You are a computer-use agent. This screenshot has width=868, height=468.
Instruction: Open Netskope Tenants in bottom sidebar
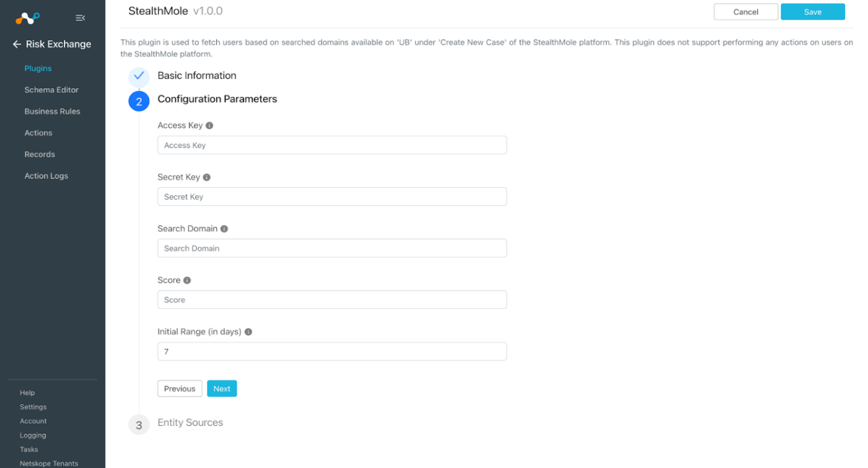click(x=49, y=463)
